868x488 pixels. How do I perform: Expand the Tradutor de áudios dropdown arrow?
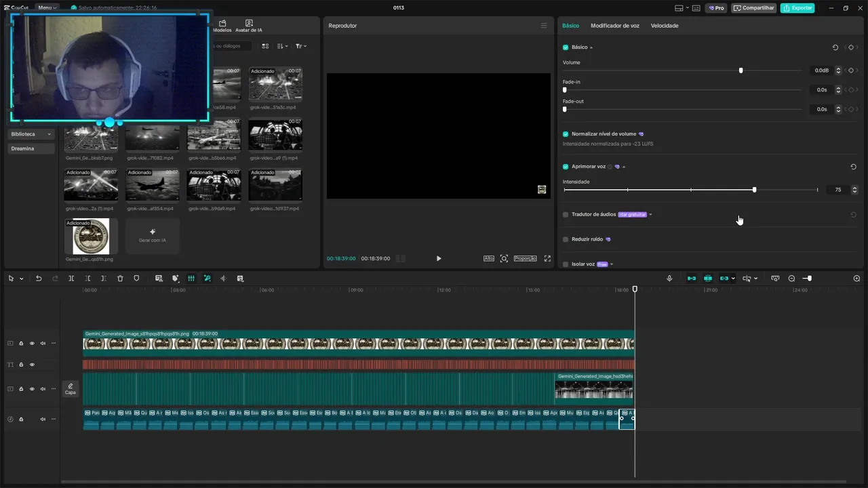pyautogui.click(x=650, y=215)
